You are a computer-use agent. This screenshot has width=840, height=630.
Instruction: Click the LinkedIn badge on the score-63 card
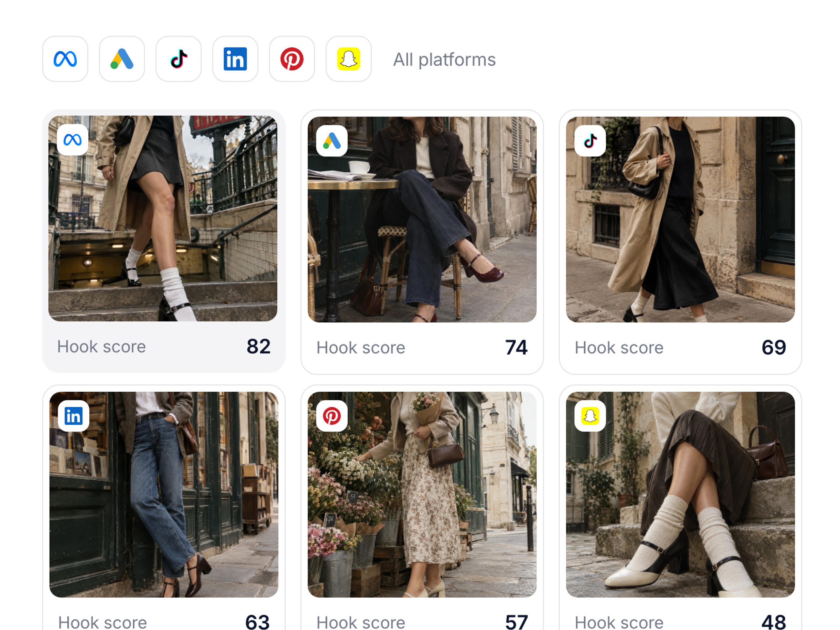click(74, 416)
